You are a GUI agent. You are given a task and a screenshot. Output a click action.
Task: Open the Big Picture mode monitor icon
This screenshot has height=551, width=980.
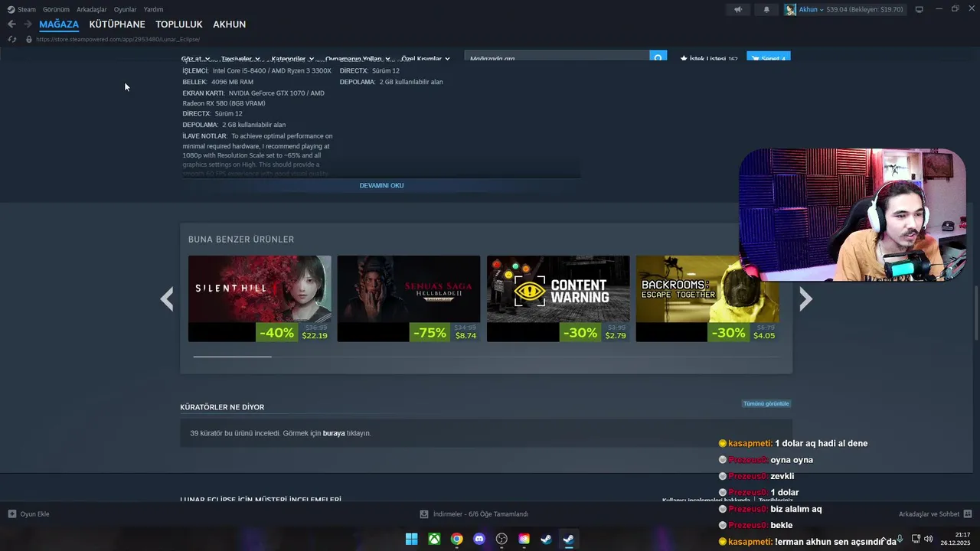[x=919, y=9]
